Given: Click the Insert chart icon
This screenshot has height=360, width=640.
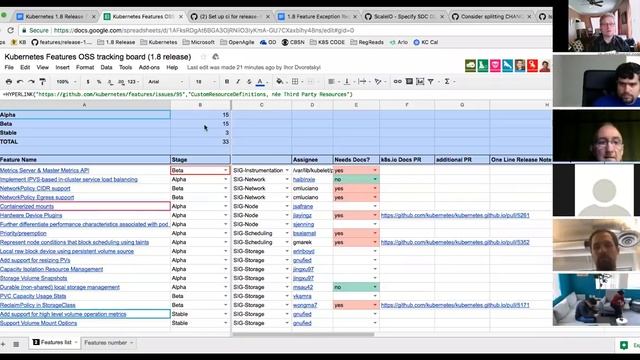Looking at the screenshot, I should click(x=420, y=82).
